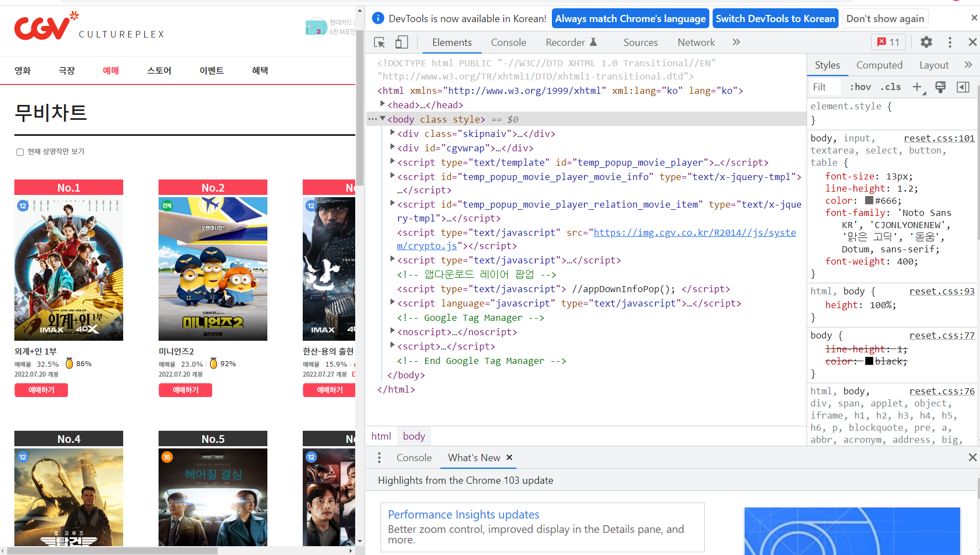Activate the inspect element picker icon
The width and height of the screenshot is (980, 555).
(x=379, y=43)
